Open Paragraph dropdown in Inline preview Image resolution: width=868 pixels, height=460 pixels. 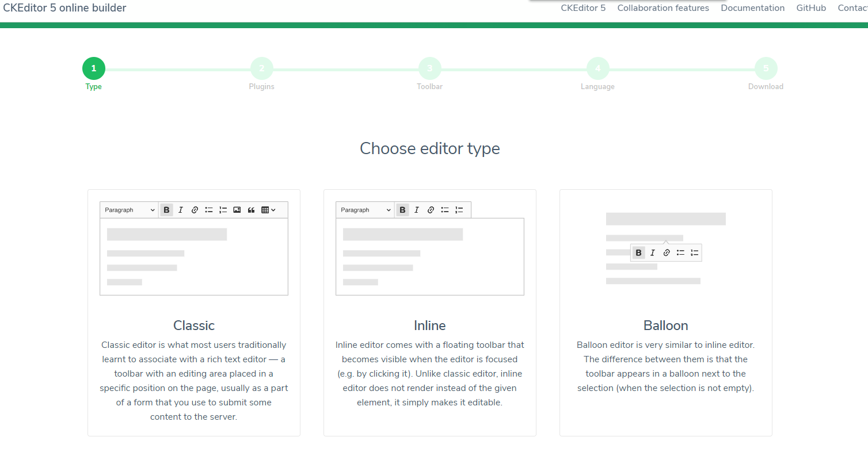(x=366, y=210)
